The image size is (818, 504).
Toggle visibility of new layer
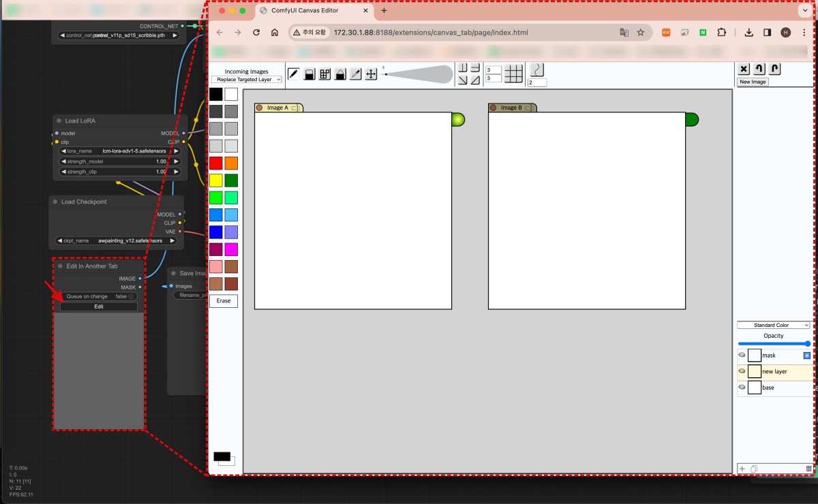(742, 371)
